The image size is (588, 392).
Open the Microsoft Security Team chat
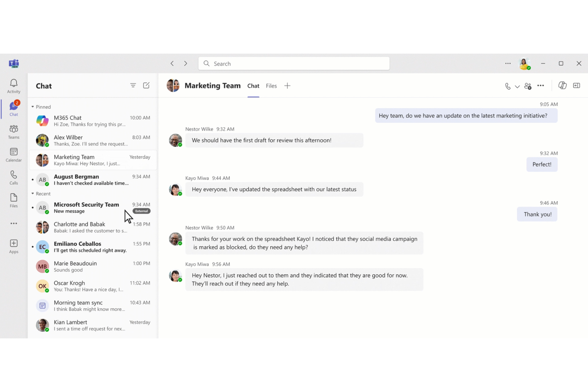tap(93, 207)
